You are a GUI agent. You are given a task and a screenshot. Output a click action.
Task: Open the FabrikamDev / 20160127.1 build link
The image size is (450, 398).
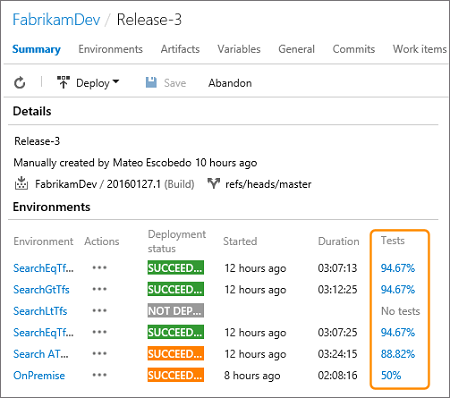(x=98, y=184)
